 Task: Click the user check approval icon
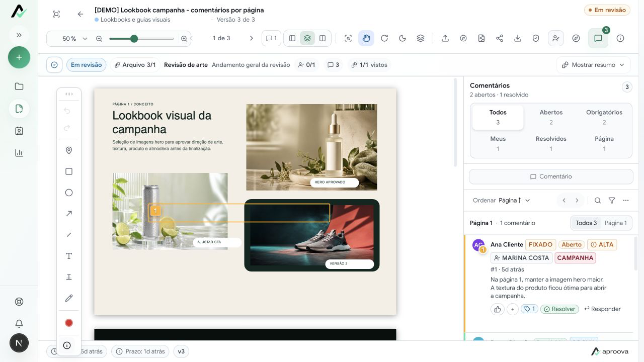(x=556, y=38)
